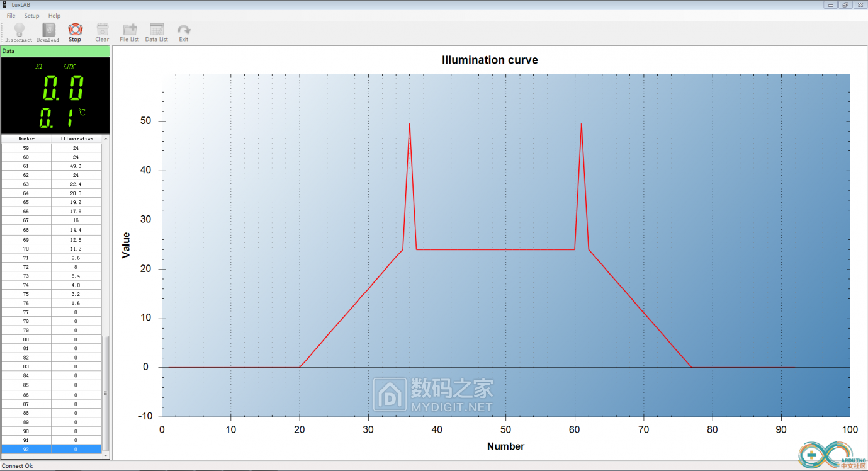Click the Disconnect lightbulb icon

19,30
